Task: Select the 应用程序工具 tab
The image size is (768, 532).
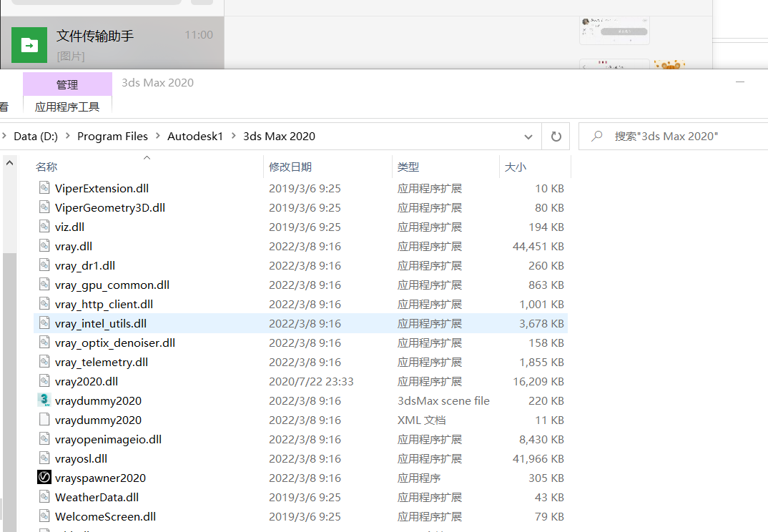Action: pyautogui.click(x=68, y=107)
